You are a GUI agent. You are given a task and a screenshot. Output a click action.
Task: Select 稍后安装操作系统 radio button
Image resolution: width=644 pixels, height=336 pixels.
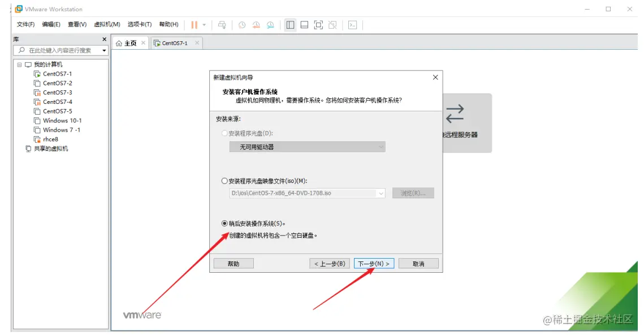click(x=224, y=224)
